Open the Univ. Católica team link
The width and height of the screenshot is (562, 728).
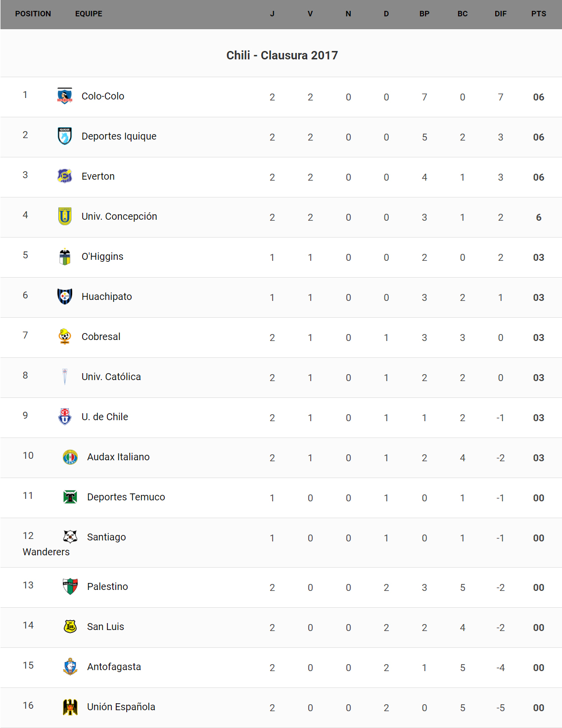tap(111, 377)
